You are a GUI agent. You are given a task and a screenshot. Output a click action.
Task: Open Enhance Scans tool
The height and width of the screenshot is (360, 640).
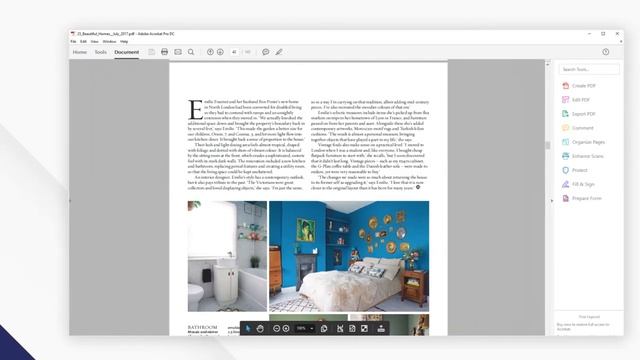point(582,156)
